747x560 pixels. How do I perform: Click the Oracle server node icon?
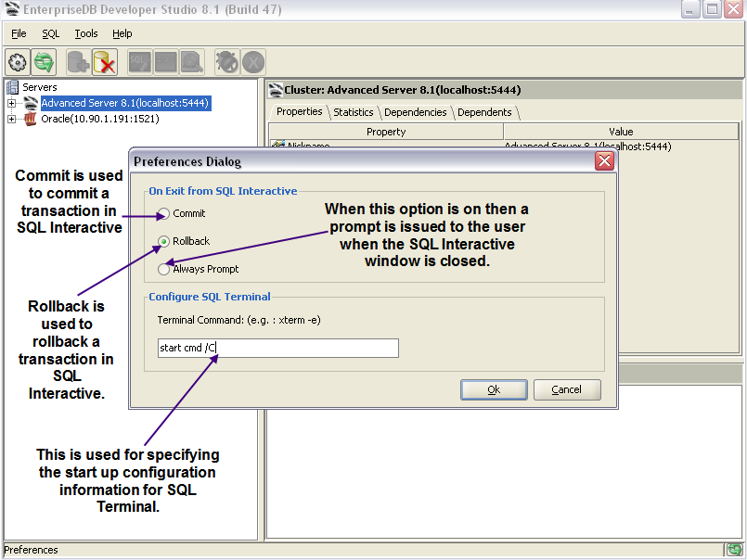tap(31, 119)
